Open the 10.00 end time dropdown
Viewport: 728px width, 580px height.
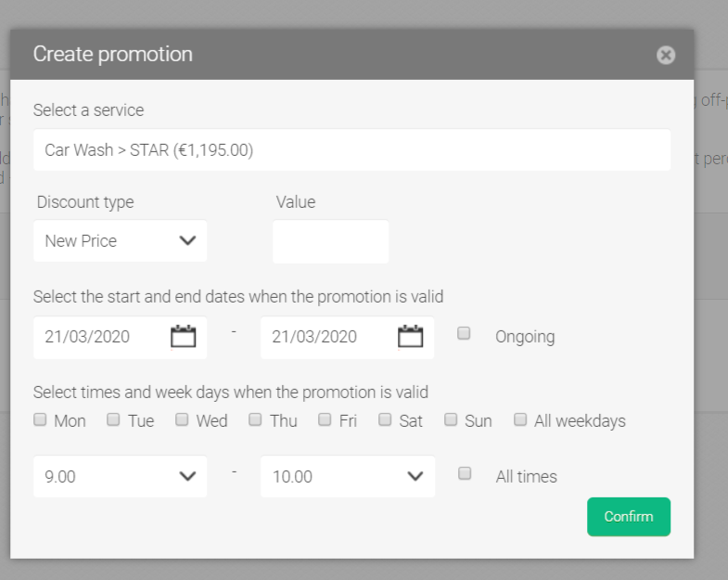pyautogui.click(x=347, y=476)
